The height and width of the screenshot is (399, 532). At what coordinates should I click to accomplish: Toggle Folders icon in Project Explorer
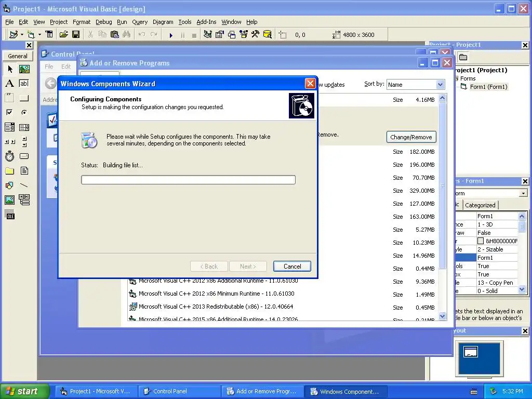463,57
